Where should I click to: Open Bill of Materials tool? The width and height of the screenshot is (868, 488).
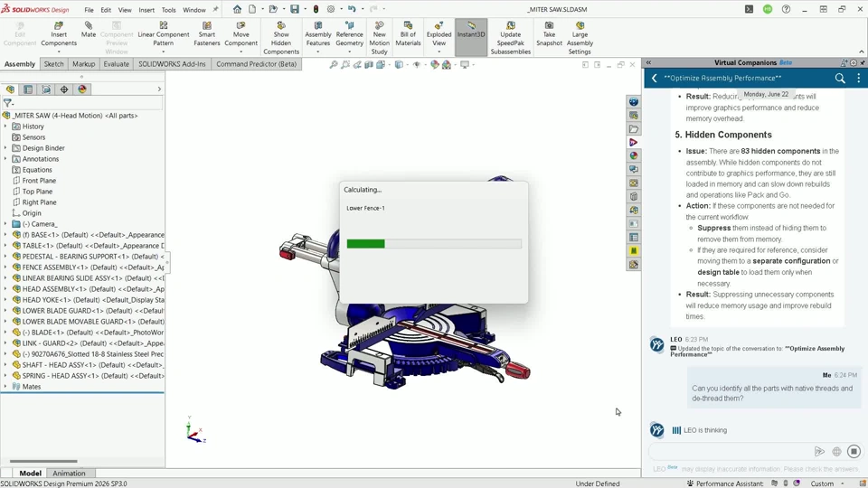pos(408,34)
